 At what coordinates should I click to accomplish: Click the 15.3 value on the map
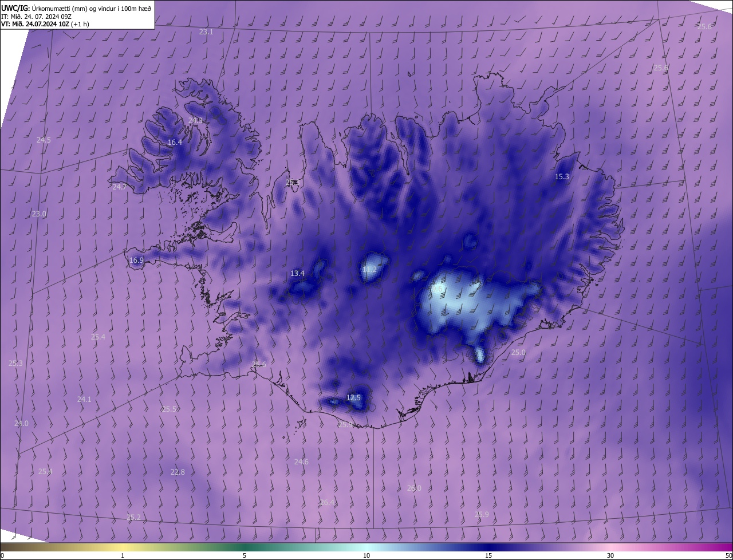coord(562,177)
